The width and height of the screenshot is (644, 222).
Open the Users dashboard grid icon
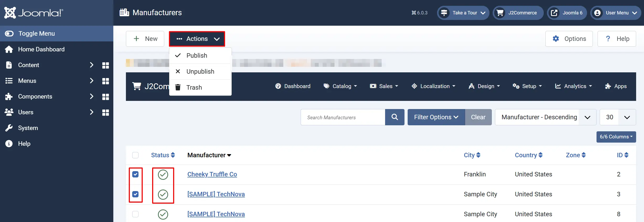pos(105,112)
